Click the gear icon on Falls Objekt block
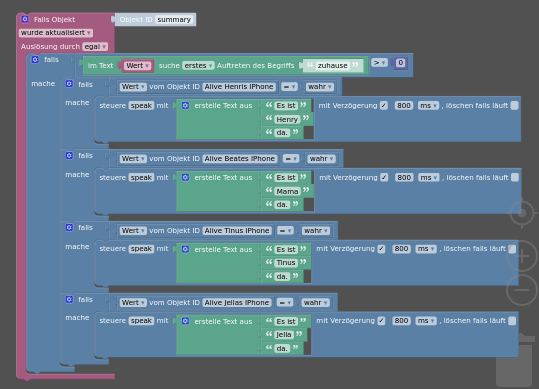Viewport: 539px width, 389px height. click(x=25, y=19)
